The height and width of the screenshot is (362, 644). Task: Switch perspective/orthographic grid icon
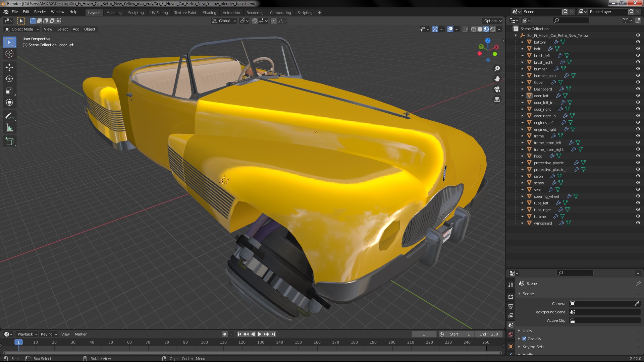click(497, 100)
